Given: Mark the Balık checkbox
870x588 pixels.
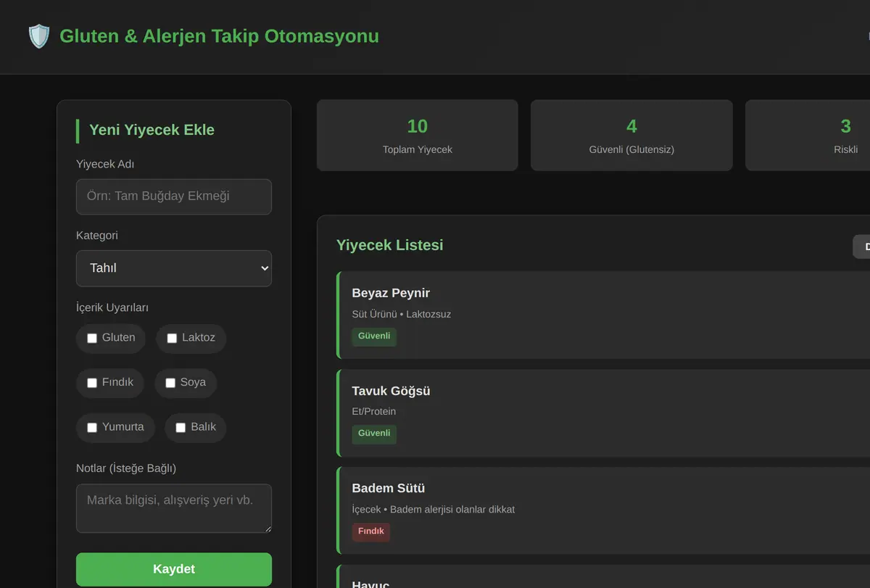Looking at the screenshot, I should pos(181,428).
